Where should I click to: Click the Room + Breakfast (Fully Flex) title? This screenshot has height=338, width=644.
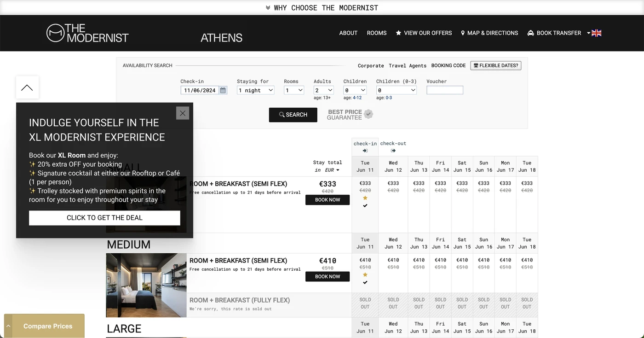click(240, 300)
